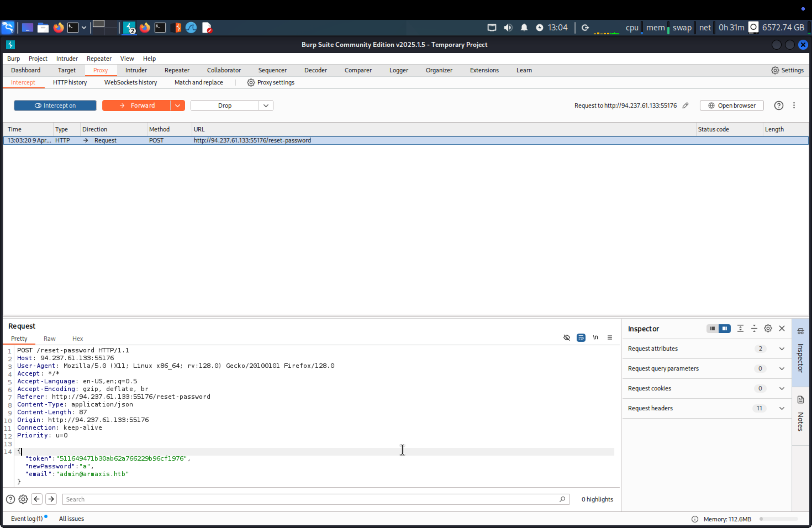Viewport: 812px width, 528px height.
Task: Click the memory info icon in the status bar
Action: point(694,519)
